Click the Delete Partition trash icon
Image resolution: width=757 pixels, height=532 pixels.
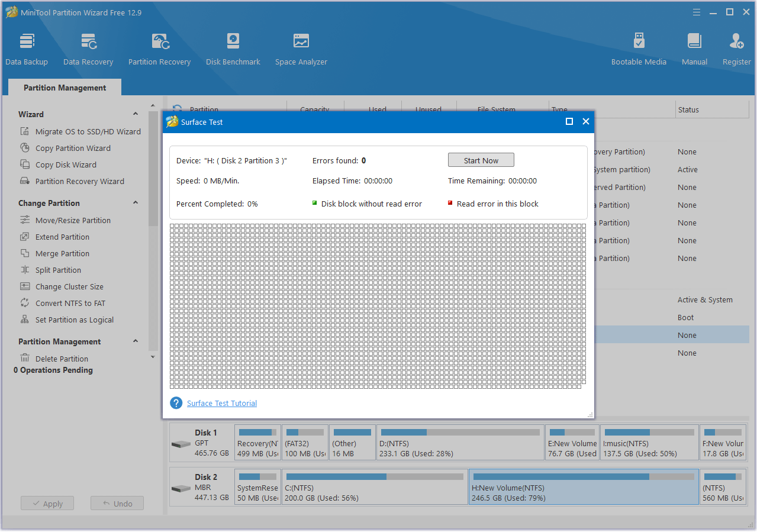[25, 359]
